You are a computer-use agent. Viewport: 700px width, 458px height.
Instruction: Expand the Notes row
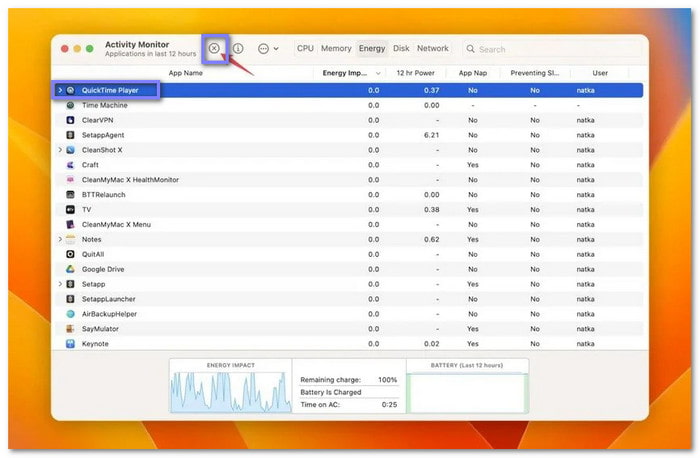[60, 239]
